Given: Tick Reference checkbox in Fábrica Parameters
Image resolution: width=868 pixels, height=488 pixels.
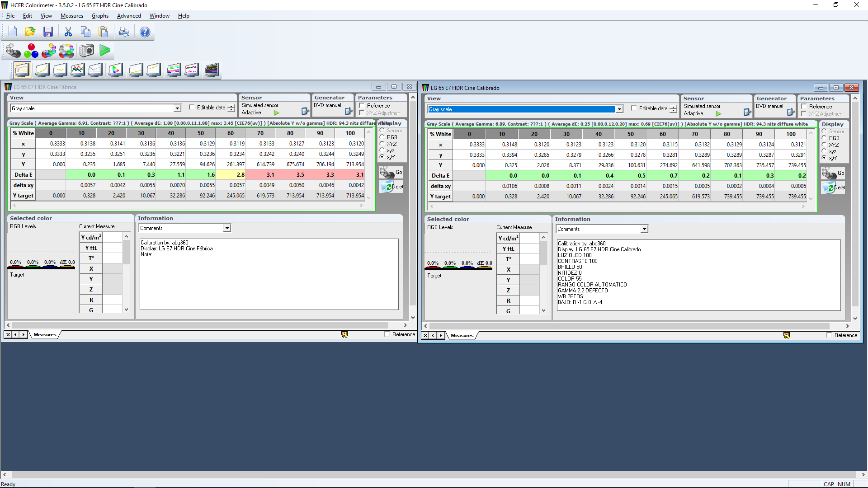Looking at the screenshot, I should [362, 106].
